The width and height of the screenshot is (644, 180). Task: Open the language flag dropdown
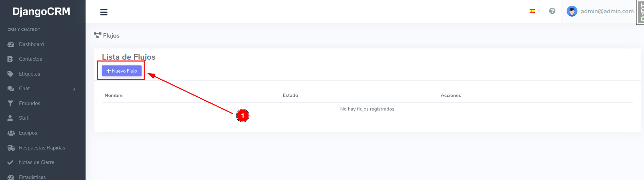[x=534, y=11]
